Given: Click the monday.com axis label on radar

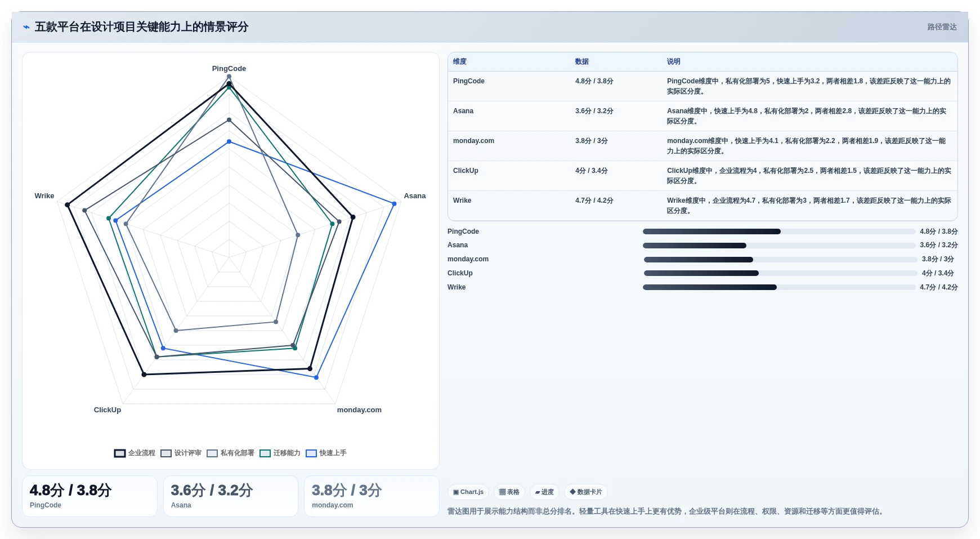Looking at the screenshot, I should coord(359,410).
